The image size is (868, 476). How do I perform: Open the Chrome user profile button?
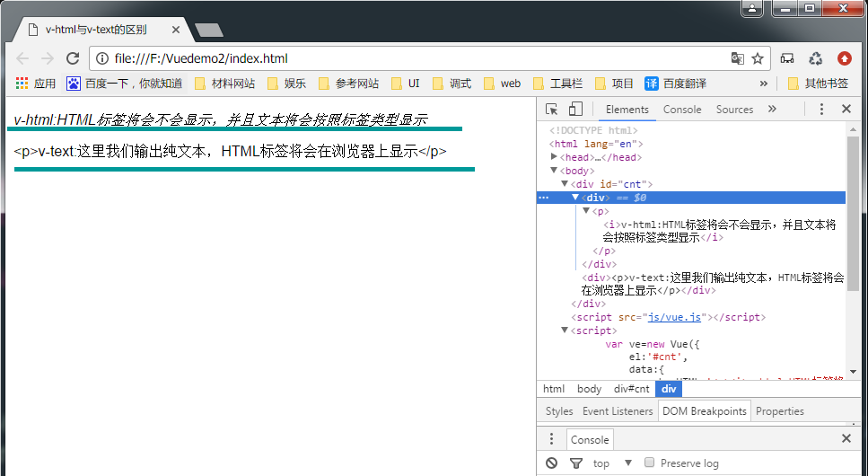coord(751,8)
